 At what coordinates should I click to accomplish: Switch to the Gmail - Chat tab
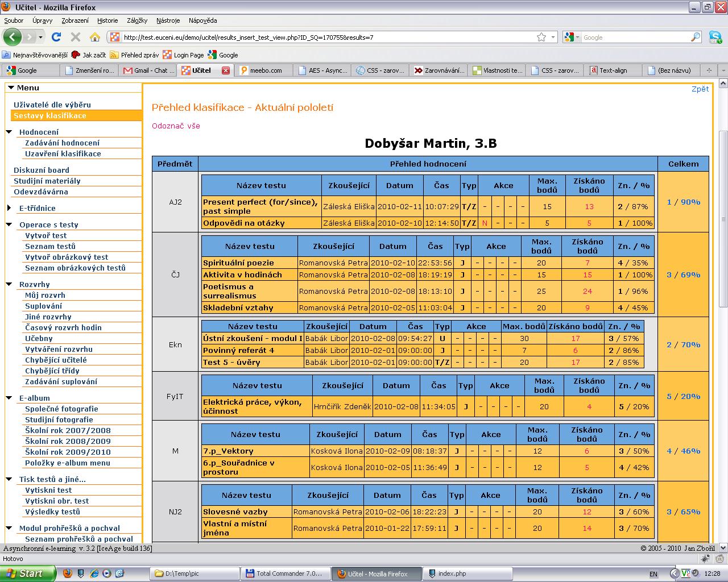coord(147,70)
